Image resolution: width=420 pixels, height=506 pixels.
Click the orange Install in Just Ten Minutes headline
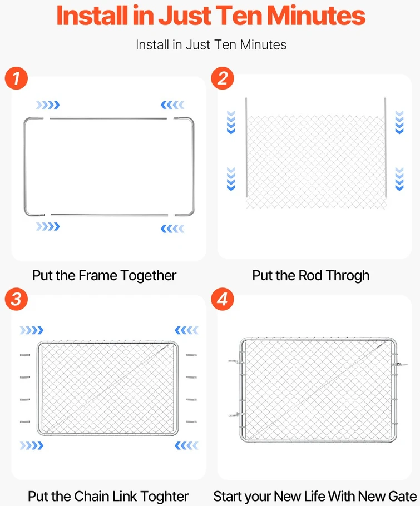(x=211, y=16)
